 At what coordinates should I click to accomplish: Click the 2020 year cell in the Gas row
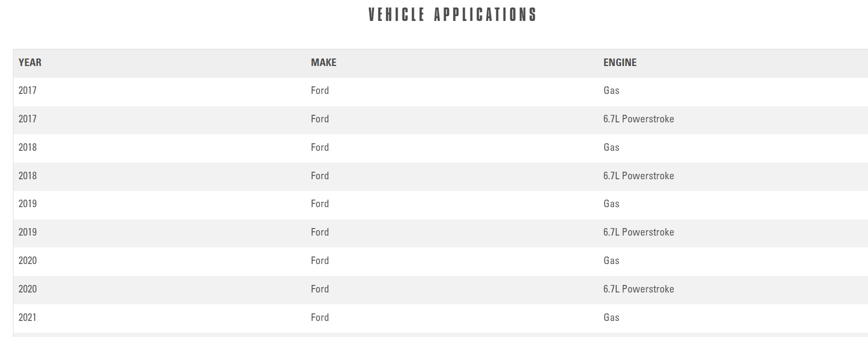[x=27, y=261]
